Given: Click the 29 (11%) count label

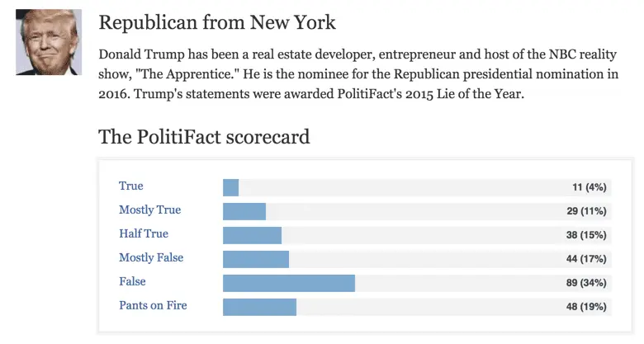Looking at the screenshot, I should [586, 211].
